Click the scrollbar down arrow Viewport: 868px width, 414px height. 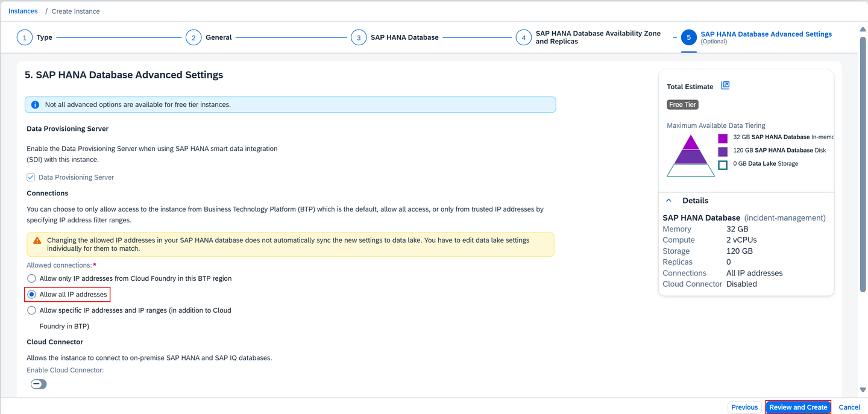(863, 390)
